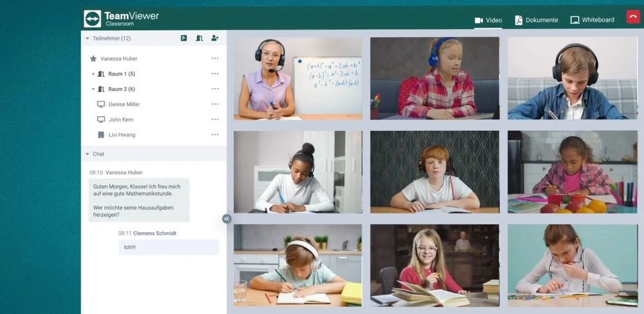Select the Raum 2 (6) row label

pyautogui.click(x=122, y=89)
